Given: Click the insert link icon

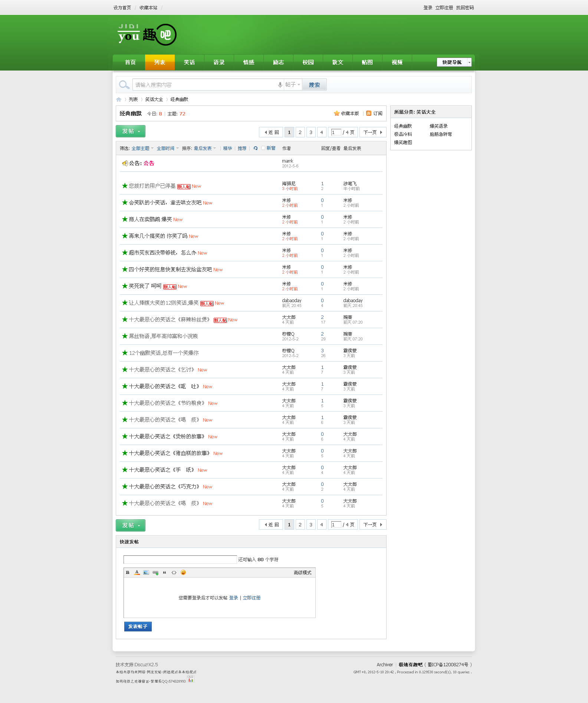Looking at the screenshot, I should click(x=155, y=572).
